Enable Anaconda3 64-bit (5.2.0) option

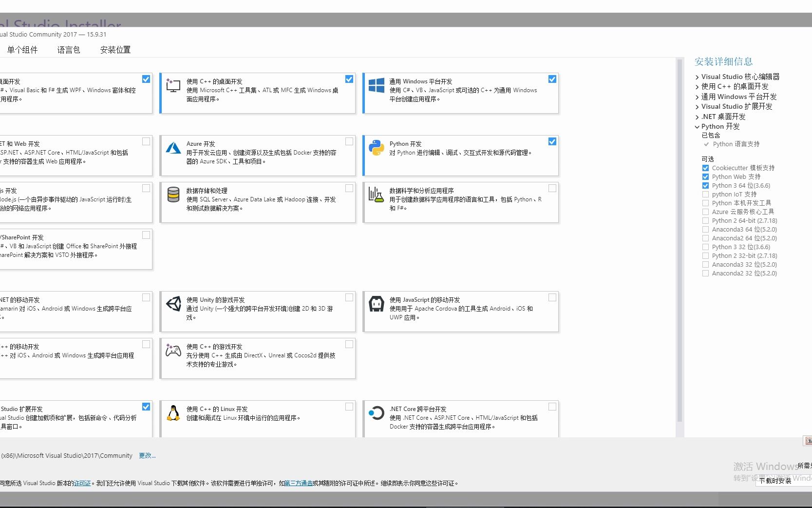(x=705, y=230)
